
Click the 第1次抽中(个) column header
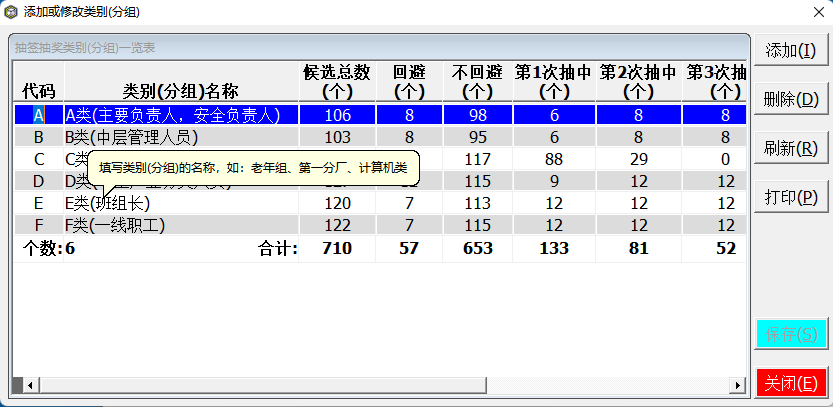[x=554, y=82]
